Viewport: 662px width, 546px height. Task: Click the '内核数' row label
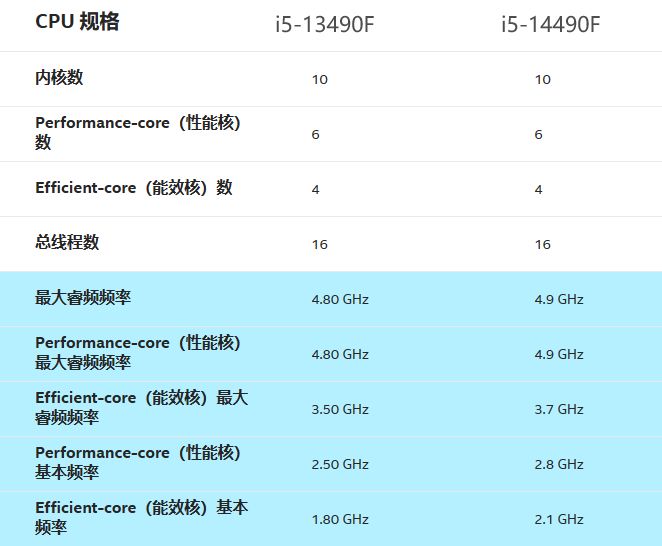tap(59, 78)
